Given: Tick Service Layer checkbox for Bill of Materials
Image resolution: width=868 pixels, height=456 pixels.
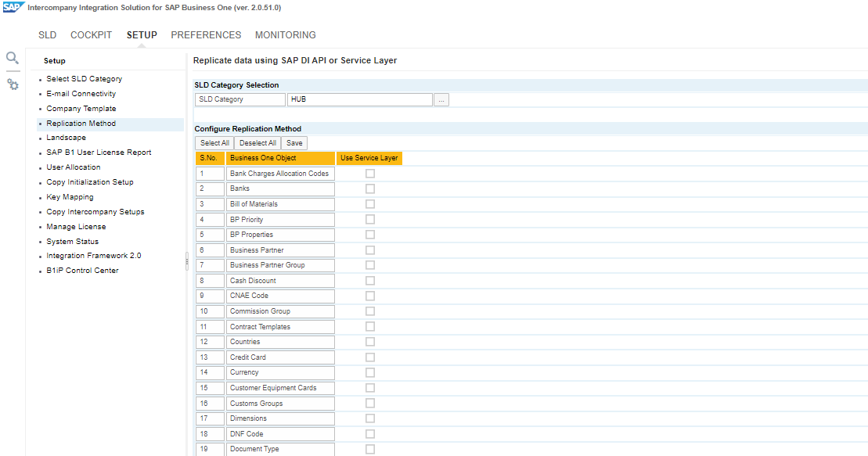Looking at the screenshot, I should point(370,204).
